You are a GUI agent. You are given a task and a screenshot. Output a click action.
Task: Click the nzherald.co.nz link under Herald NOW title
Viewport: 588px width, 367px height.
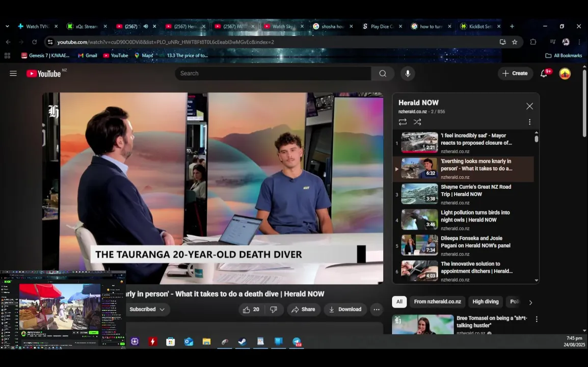[x=413, y=112]
